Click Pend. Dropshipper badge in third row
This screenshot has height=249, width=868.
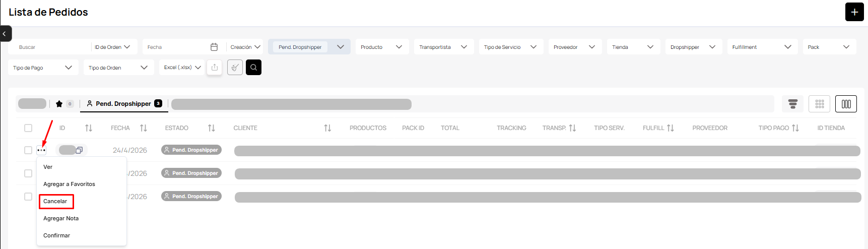pyautogui.click(x=191, y=197)
